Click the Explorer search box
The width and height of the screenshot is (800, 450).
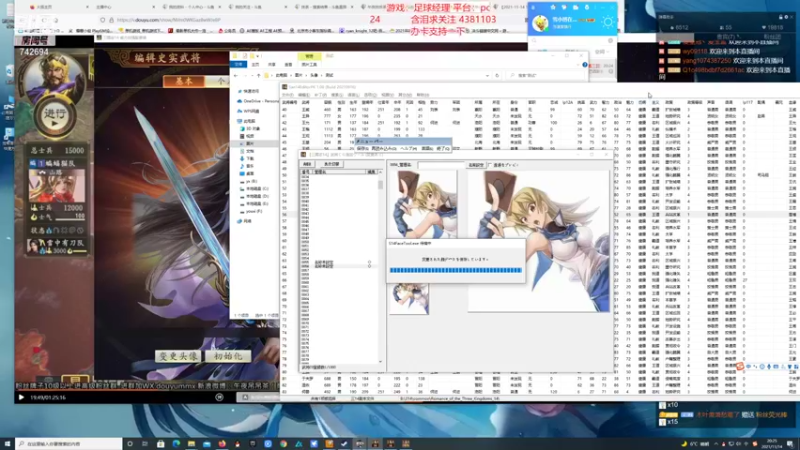click(x=546, y=76)
